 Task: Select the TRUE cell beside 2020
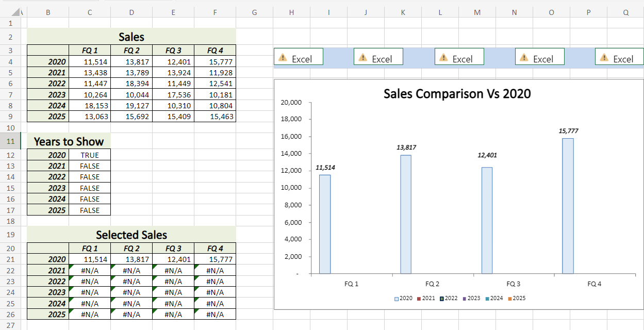point(89,155)
